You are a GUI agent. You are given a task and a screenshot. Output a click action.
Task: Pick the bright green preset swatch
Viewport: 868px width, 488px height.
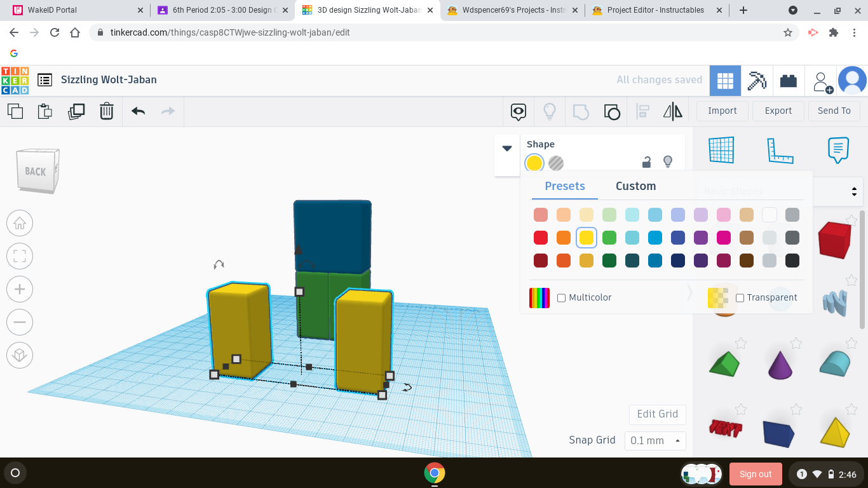[x=609, y=238]
